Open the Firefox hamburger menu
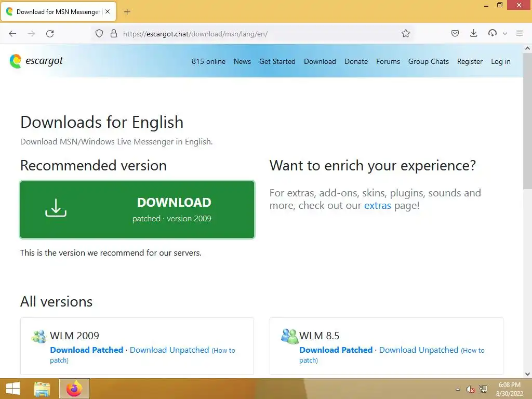 520,33
